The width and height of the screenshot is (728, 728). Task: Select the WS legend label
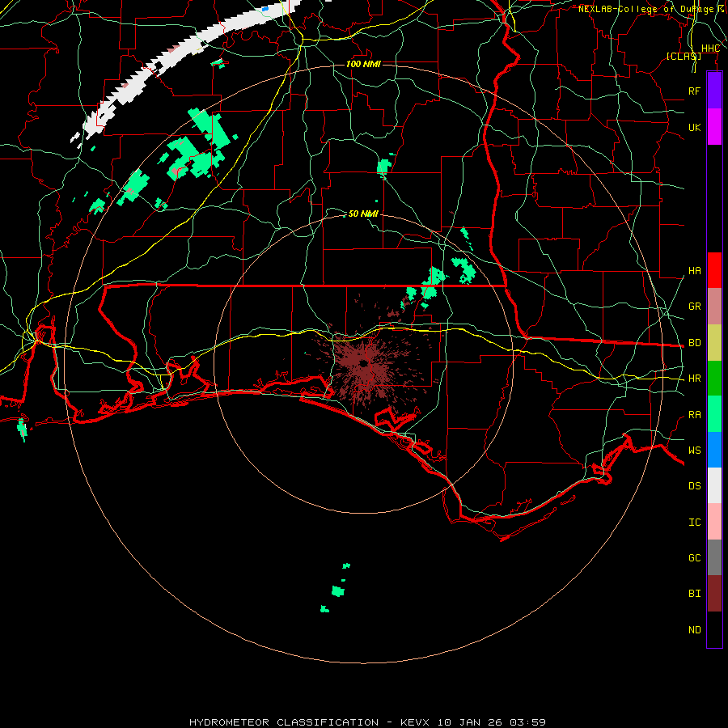tap(694, 451)
